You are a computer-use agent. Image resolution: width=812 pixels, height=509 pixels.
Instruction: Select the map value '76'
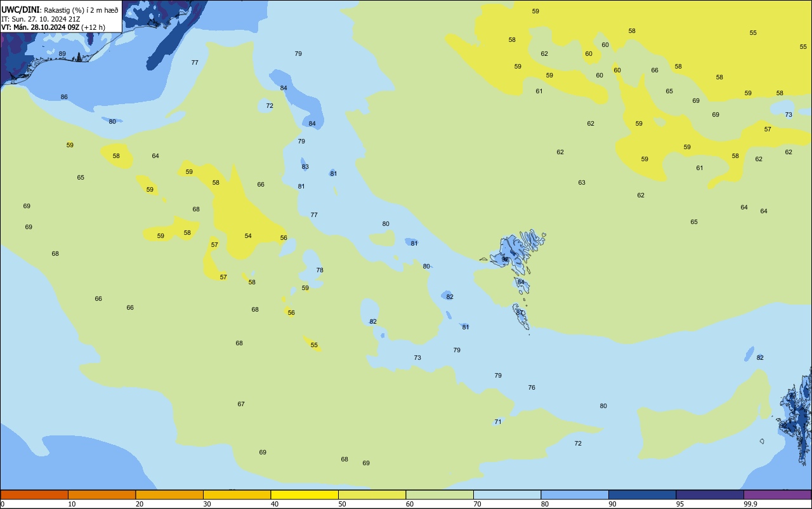532,388
